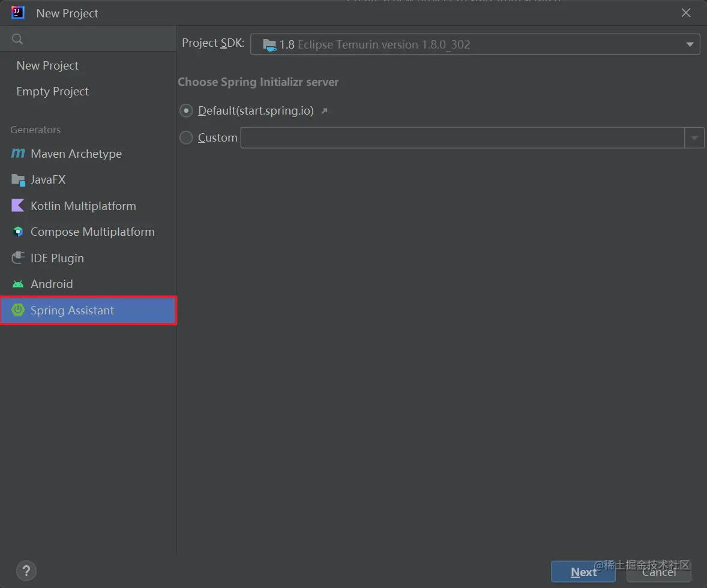This screenshot has width=707, height=588.
Task: Select New Project in sidebar
Action: pyautogui.click(x=47, y=66)
